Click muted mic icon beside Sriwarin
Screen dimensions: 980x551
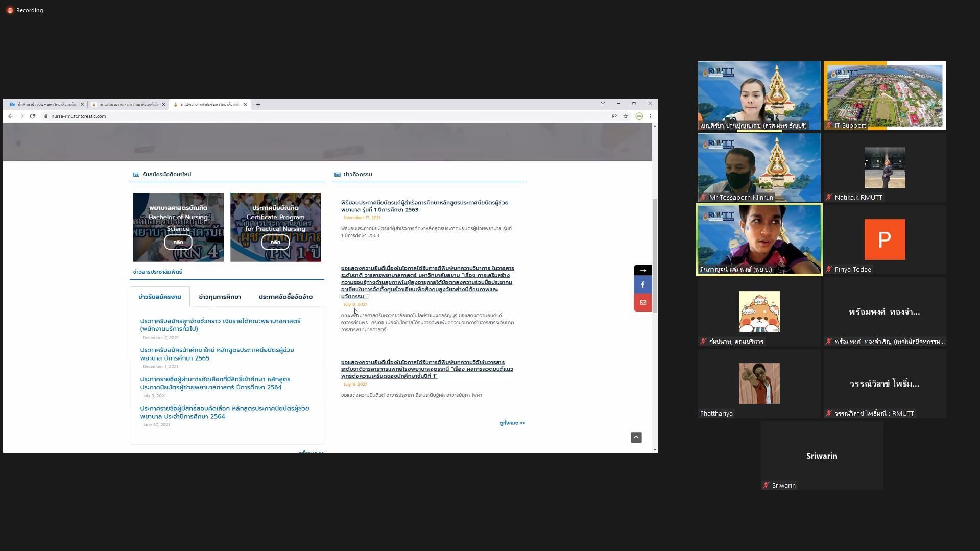[x=766, y=486]
